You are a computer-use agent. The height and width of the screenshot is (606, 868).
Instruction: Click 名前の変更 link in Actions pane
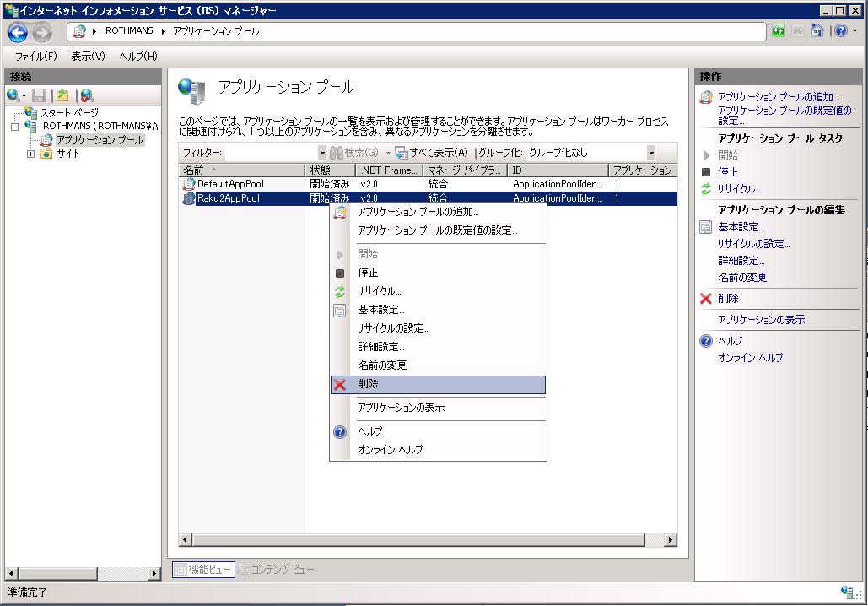742,278
